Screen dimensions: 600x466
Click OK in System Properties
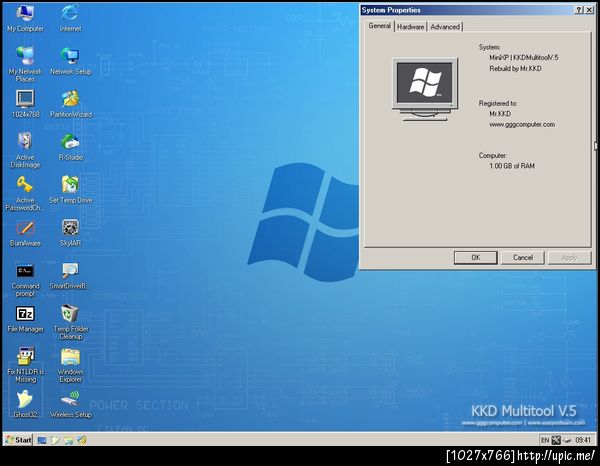tap(475, 257)
